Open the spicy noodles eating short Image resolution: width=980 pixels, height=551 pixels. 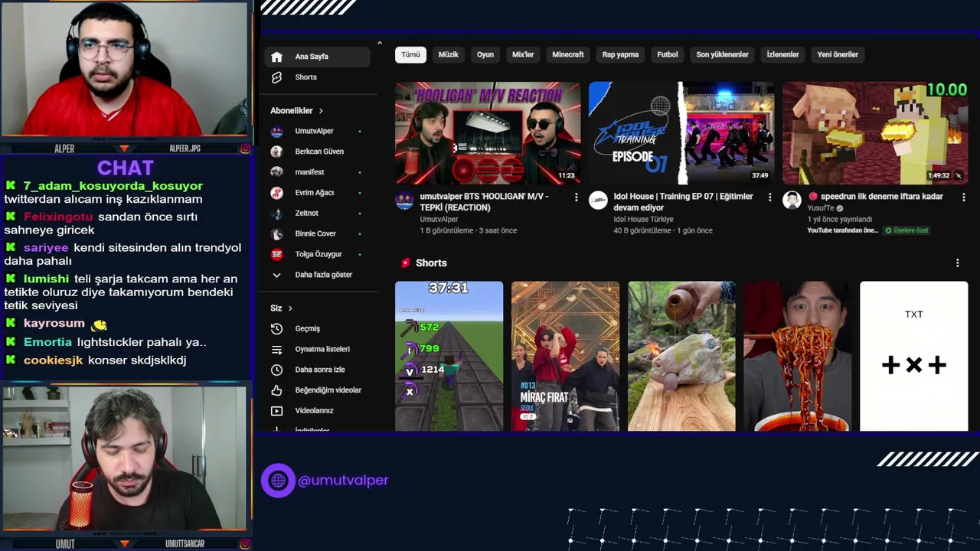[798, 356]
